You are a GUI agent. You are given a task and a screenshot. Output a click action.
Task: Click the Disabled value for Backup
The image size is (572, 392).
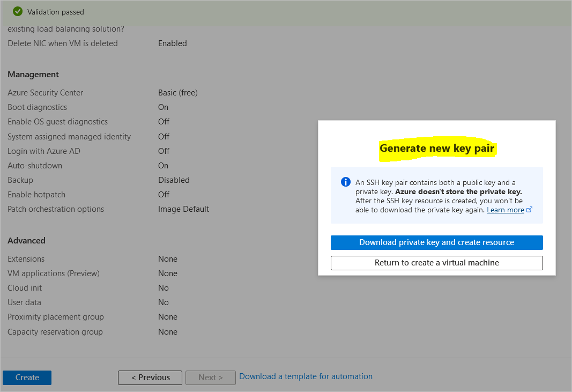[x=174, y=180]
